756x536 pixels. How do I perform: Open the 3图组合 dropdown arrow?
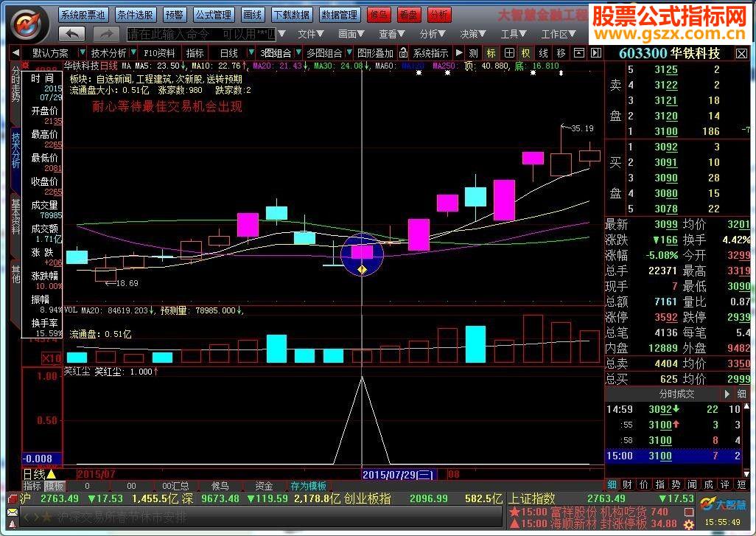pos(298,52)
